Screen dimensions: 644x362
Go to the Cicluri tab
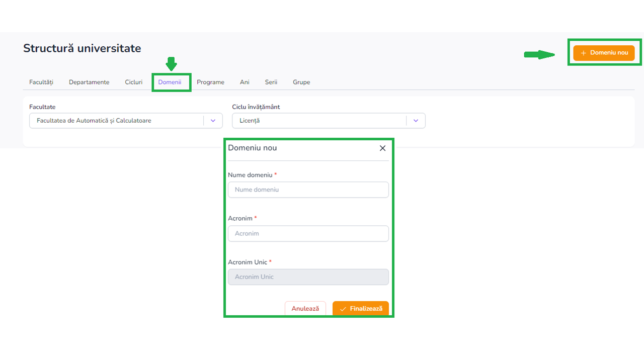tap(134, 82)
